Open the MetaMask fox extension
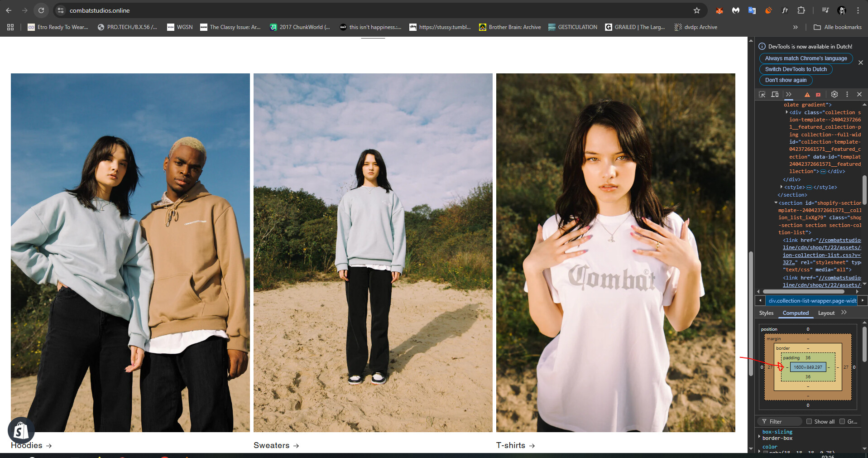This screenshot has width=868, height=458. click(719, 10)
